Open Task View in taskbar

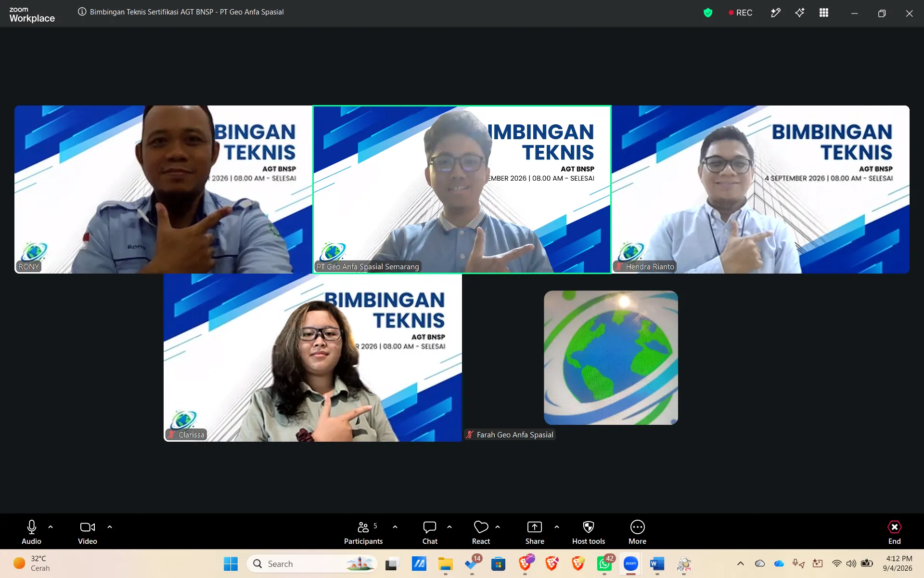point(392,564)
